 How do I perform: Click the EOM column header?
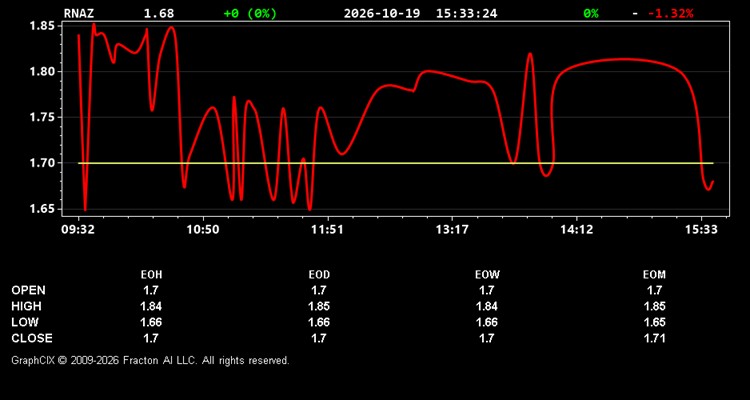coord(654,275)
